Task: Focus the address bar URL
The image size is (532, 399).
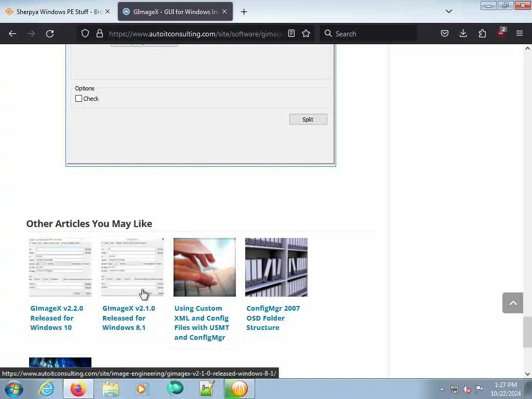Action: [195, 34]
